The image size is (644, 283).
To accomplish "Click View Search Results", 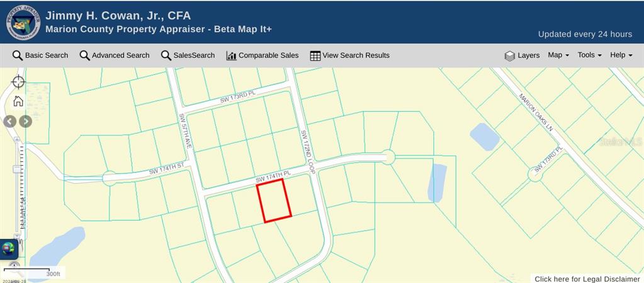I will [x=349, y=55].
